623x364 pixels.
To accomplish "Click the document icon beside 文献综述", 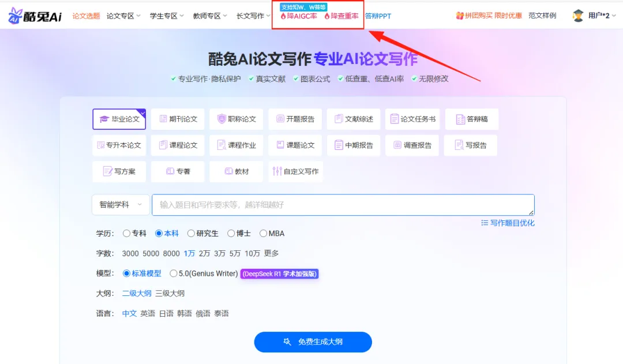I will (339, 119).
